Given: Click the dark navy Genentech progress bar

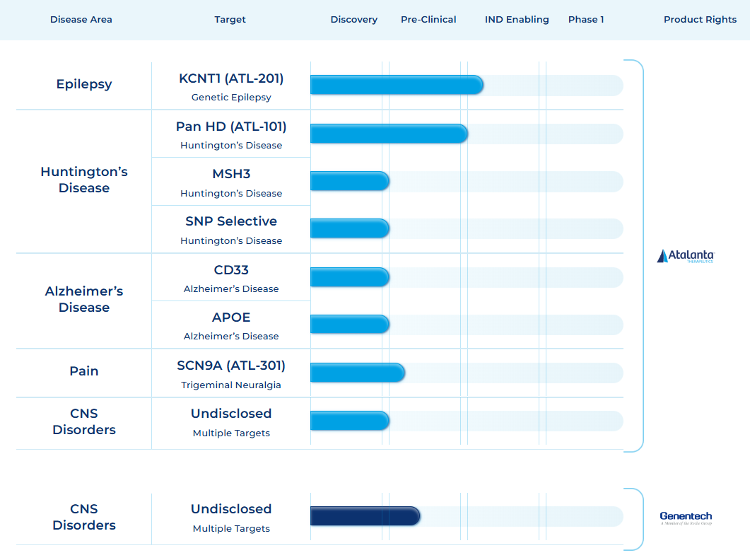Looking at the screenshot, I should 365,517.
